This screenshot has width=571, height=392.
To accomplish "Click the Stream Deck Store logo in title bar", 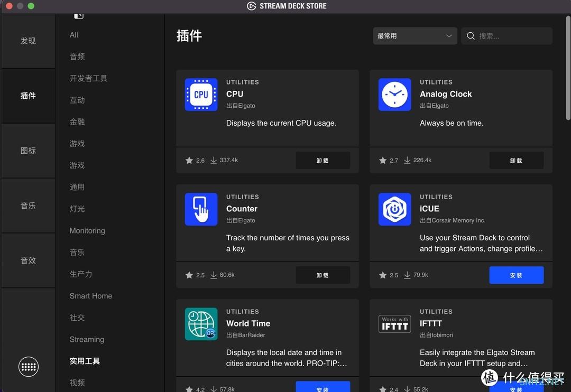I will click(x=251, y=6).
